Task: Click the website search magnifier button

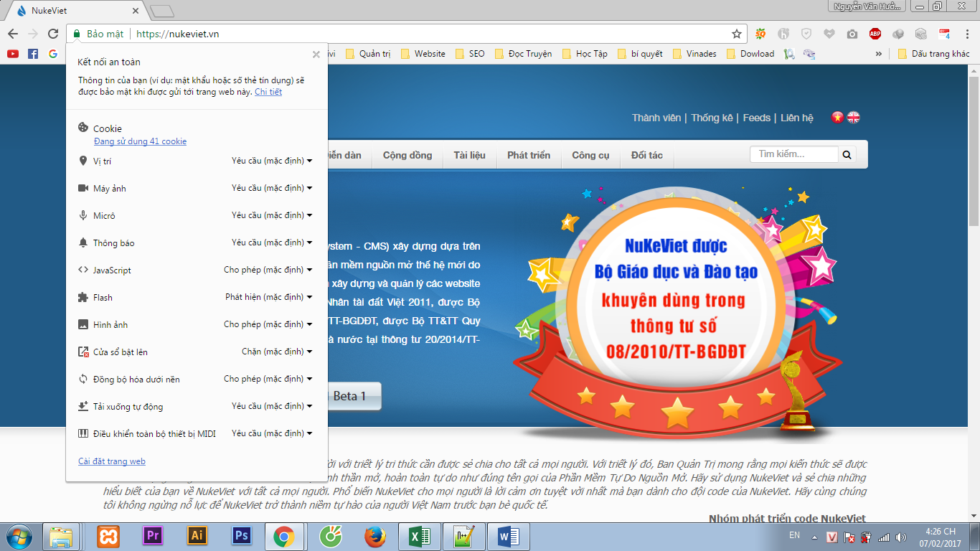Action: pyautogui.click(x=847, y=154)
